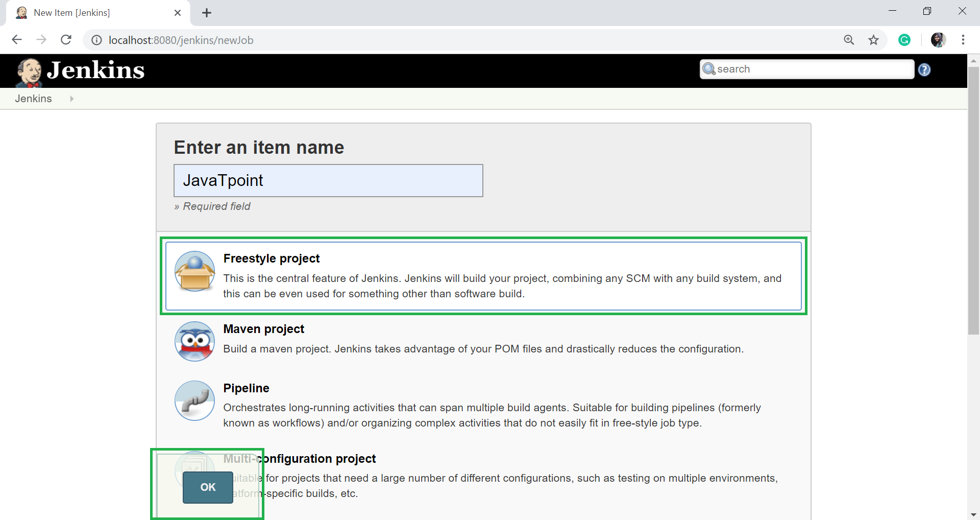Image resolution: width=980 pixels, height=520 pixels.
Task: Choose the Maven project heading
Action: pyautogui.click(x=264, y=329)
